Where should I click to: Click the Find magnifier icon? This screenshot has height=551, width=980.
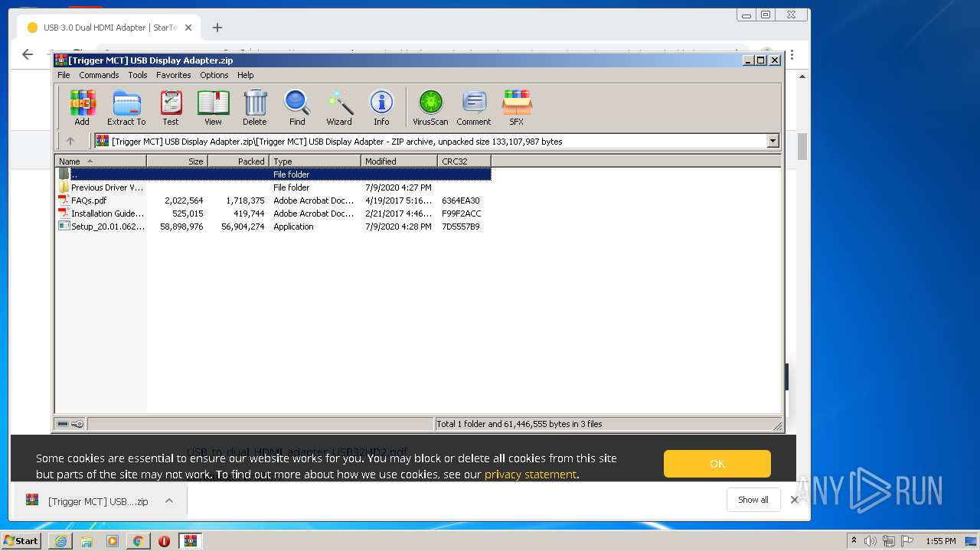coord(297,107)
